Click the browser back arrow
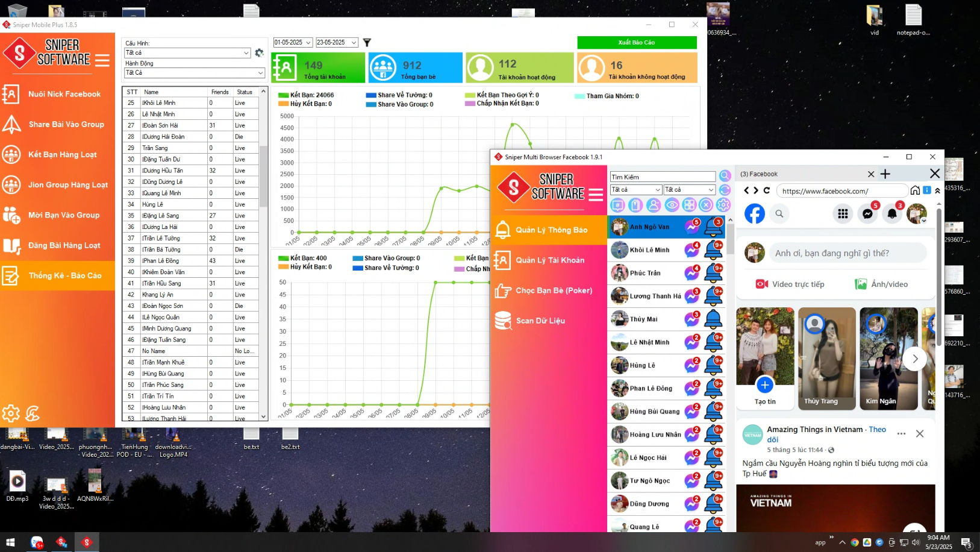 pos(747,190)
